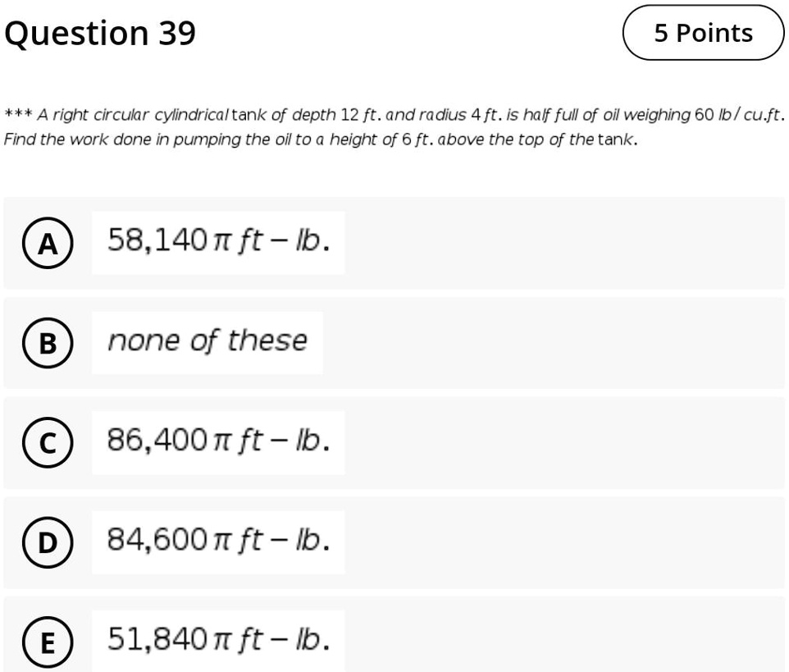This screenshot has width=789, height=672.
Task: Choose the 84,600 π ft-lb answer
Action: (217, 542)
